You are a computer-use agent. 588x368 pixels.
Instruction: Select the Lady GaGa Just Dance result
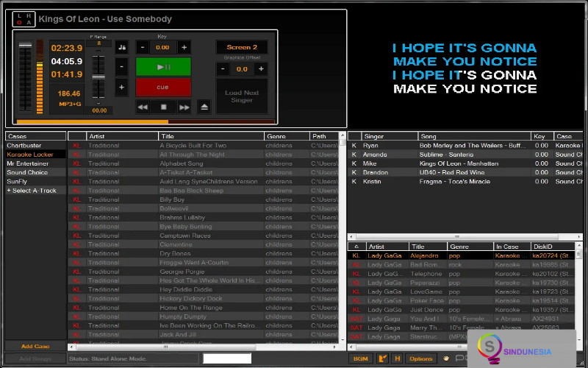[x=462, y=309]
